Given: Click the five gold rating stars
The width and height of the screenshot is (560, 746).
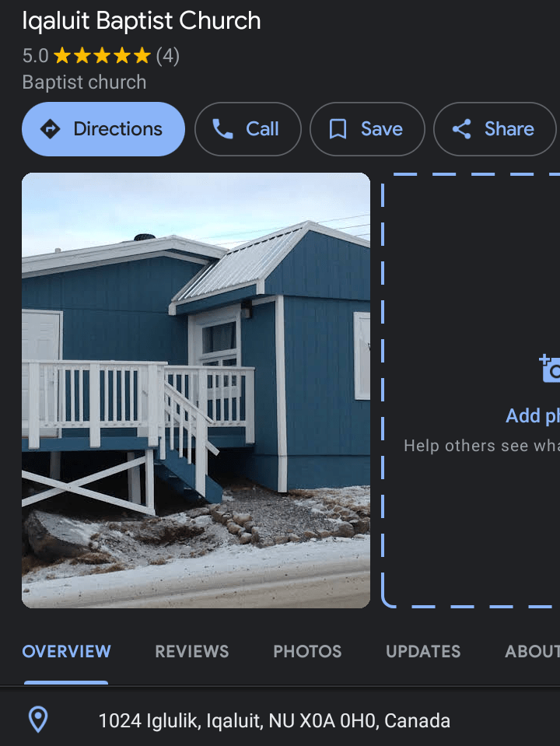Looking at the screenshot, I should click(x=103, y=56).
